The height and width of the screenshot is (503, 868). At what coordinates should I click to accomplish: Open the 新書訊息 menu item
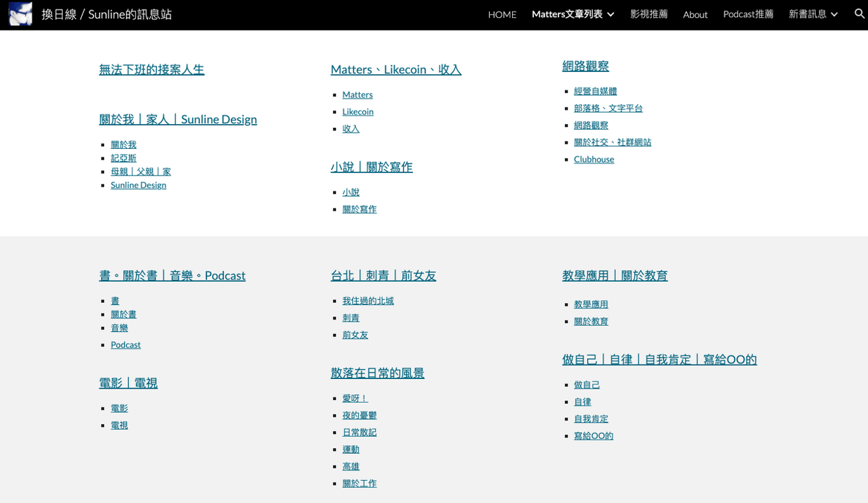[808, 14]
